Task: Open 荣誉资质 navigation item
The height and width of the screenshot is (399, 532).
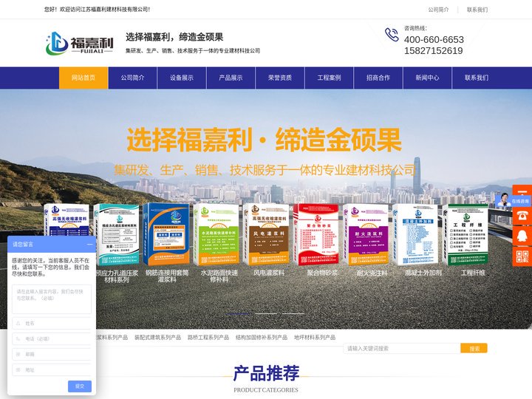Action: tap(280, 78)
